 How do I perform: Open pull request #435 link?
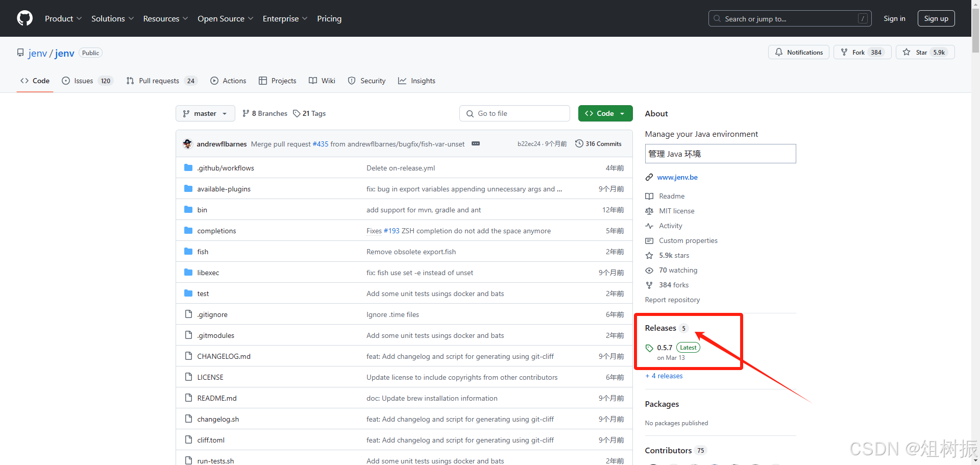click(x=321, y=144)
